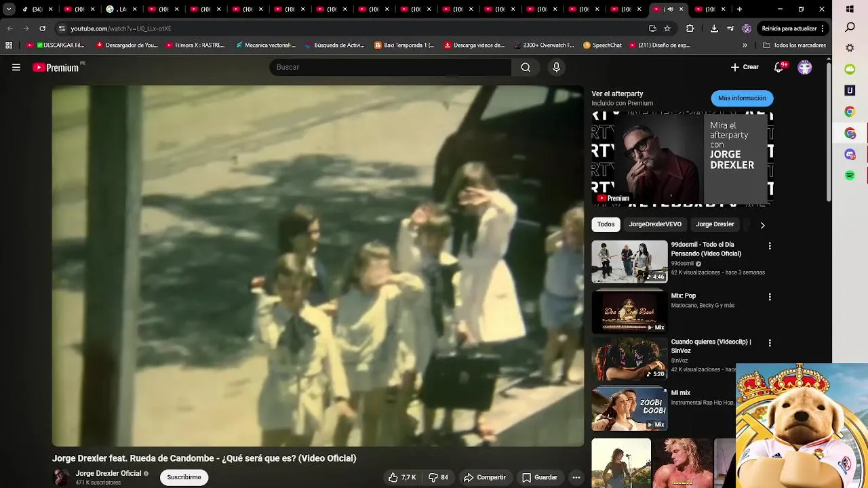868x488 pixels.
Task: Open Jorge Drexler channel avatar
Action: pos(61,477)
